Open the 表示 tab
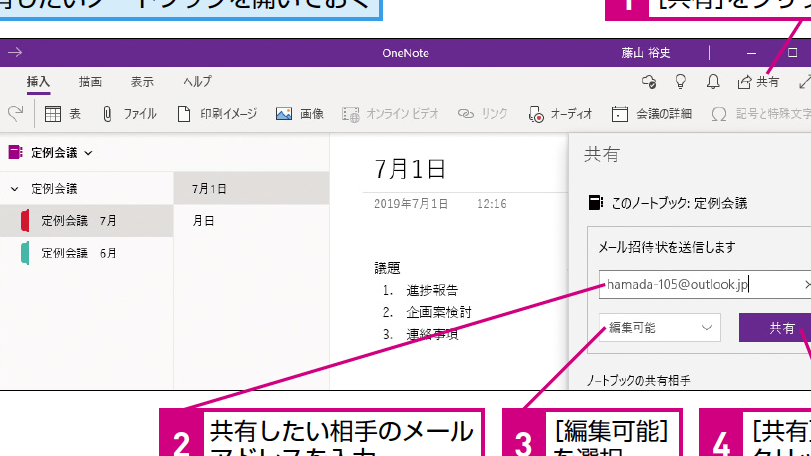The height and width of the screenshot is (456, 811). pyautogui.click(x=142, y=82)
